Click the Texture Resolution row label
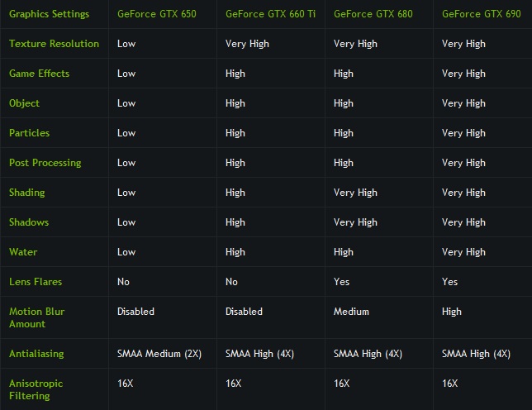 point(54,44)
